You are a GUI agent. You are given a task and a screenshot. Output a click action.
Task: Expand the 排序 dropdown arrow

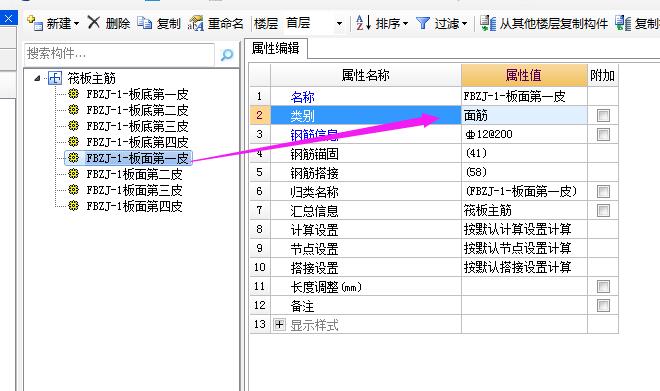point(405,24)
